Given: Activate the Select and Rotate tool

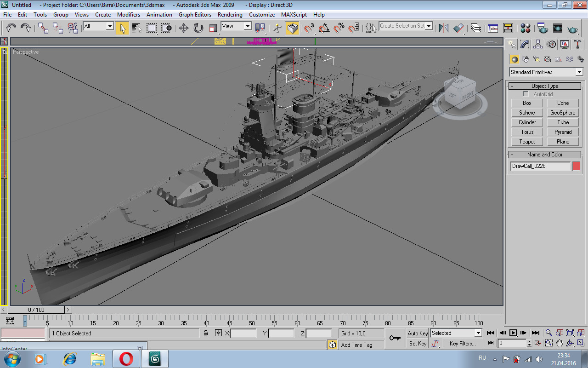Looking at the screenshot, I should coord(198,28).
